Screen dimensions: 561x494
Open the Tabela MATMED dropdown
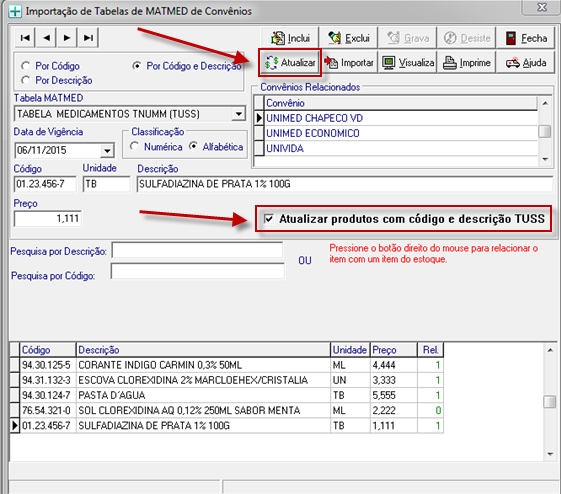238,114
